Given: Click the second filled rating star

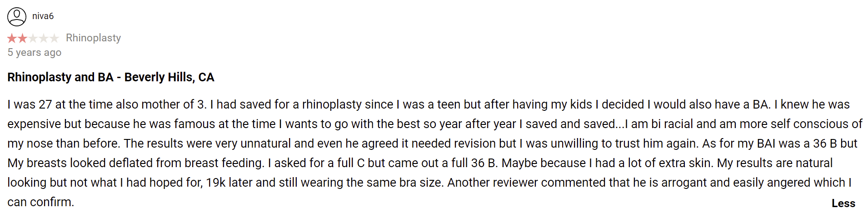Looking at the screenshot, I should point(22,38).
